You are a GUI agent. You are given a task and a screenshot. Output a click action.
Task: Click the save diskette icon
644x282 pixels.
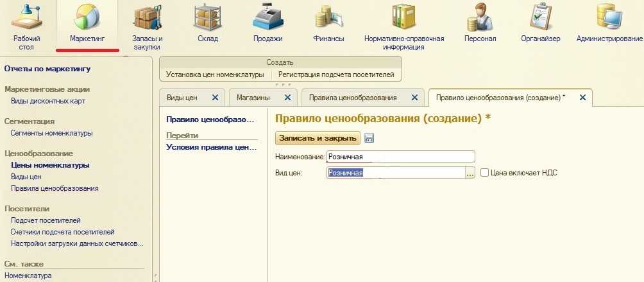click(x=369, y=138)
